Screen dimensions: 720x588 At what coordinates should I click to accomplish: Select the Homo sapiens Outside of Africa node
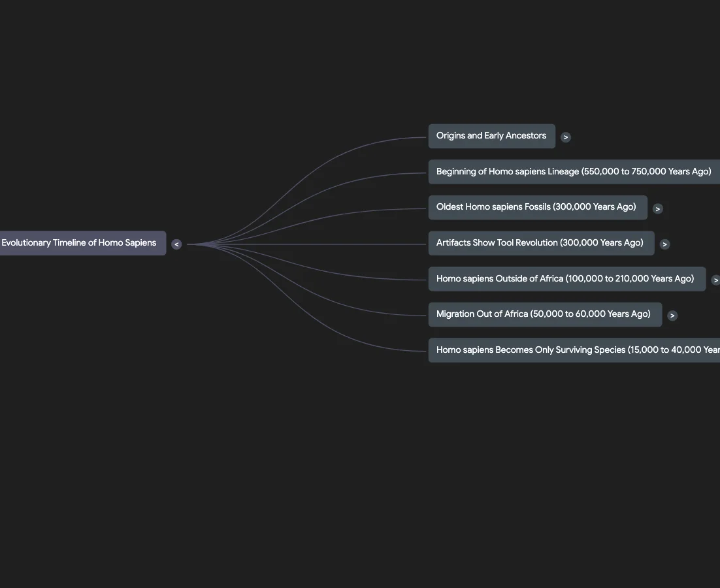[565, 278]
